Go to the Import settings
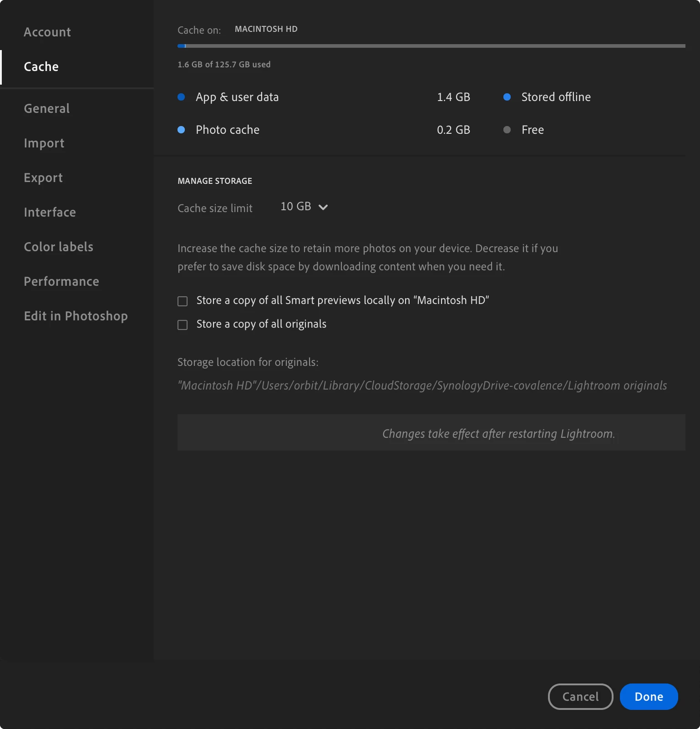This screenshot has width=700, height=729. point(44,143)
